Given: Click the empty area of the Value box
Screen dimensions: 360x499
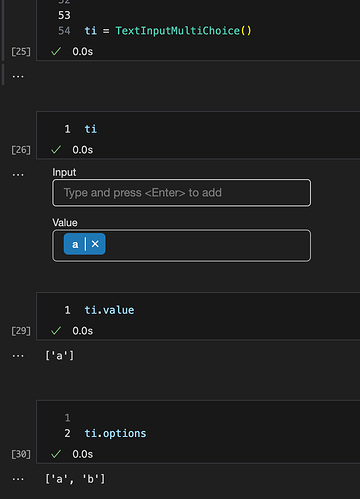Looking at the screenshot, I should point(207,245).
